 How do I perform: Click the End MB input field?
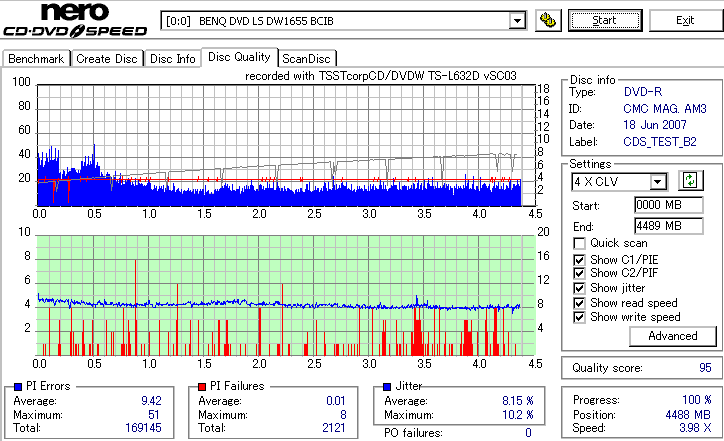pos(669,226)
